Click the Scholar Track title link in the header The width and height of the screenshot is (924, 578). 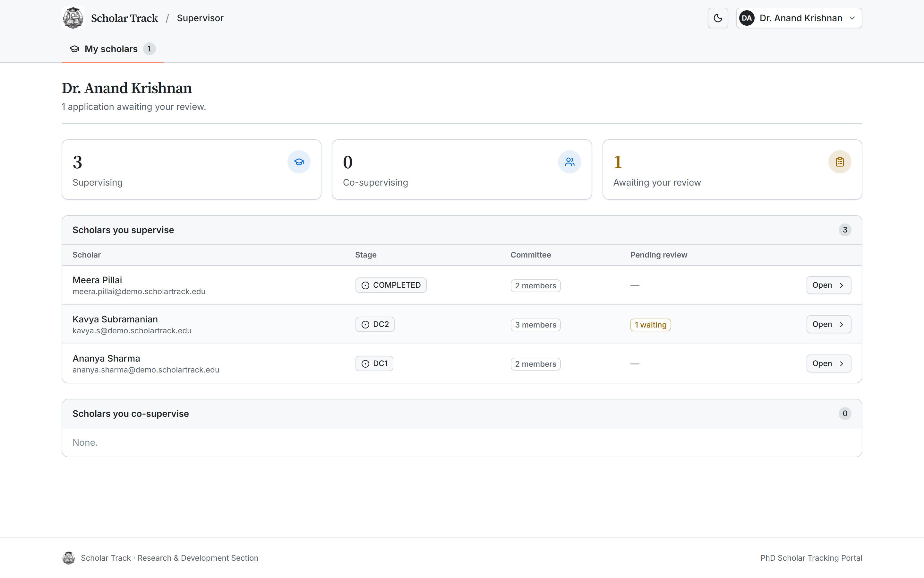(124, 18)
